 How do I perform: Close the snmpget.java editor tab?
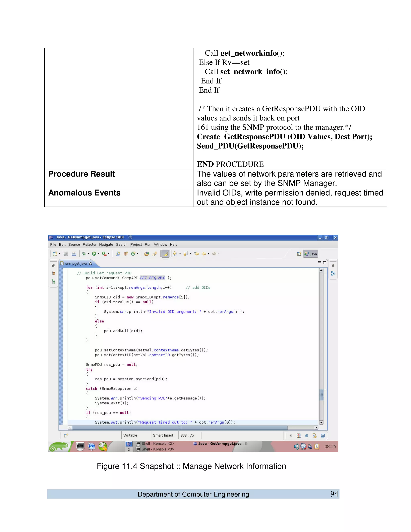[90, 263]
